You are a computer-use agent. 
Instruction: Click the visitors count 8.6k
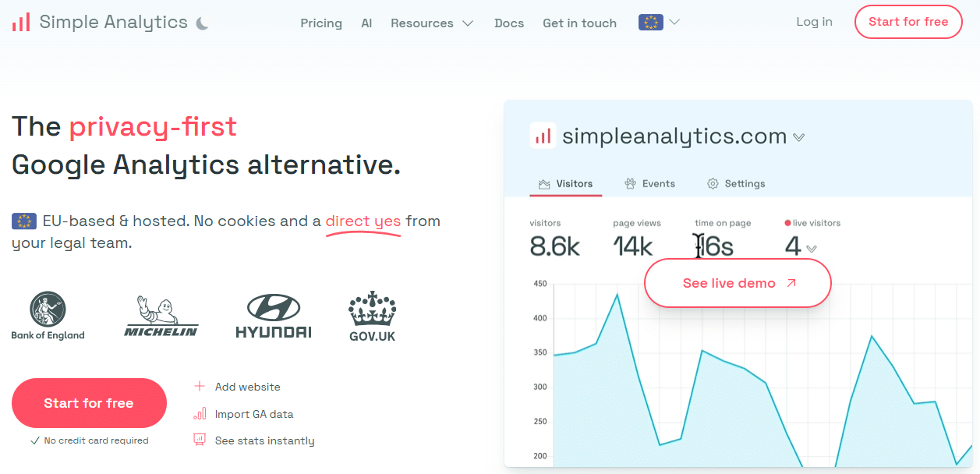coord(554,246)
